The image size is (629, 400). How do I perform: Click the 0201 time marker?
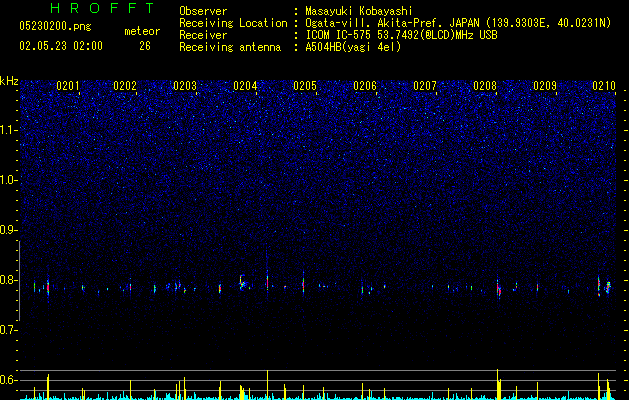pos(68,86)
